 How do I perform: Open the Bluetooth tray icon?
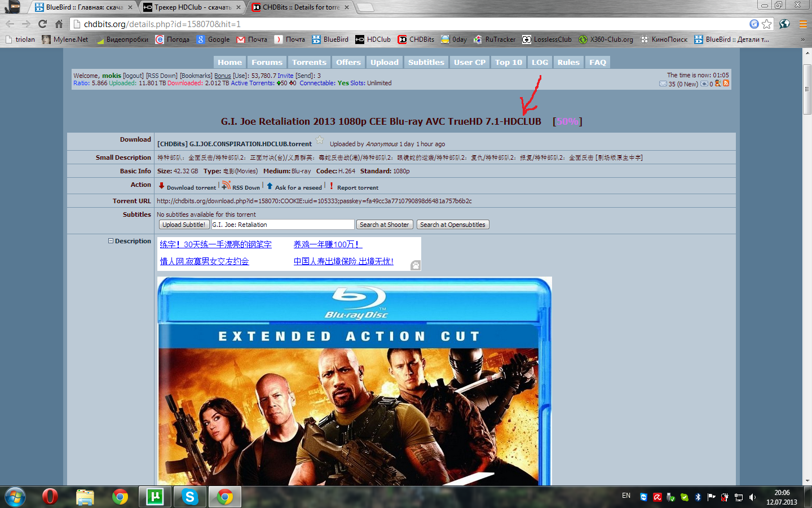[698, 497]
